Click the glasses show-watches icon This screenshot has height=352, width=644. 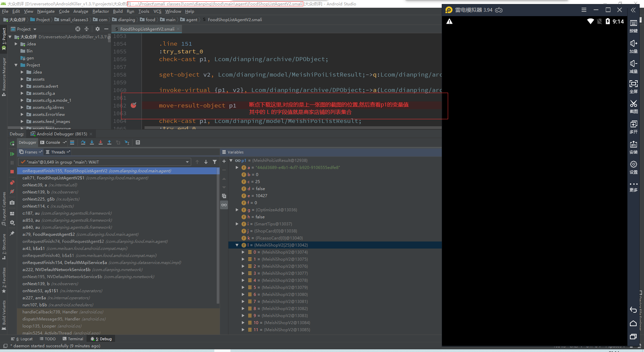point(224,205)
